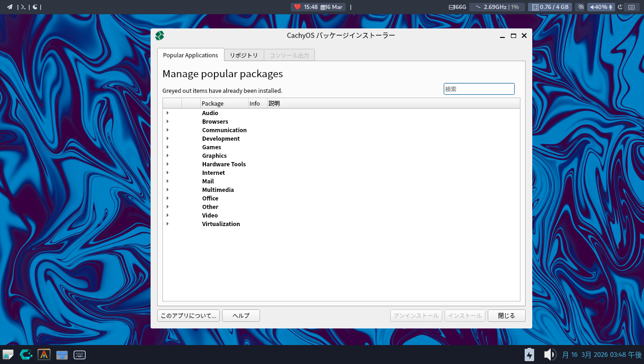Expand the Hardware Tools category

(x=168, y=164)
